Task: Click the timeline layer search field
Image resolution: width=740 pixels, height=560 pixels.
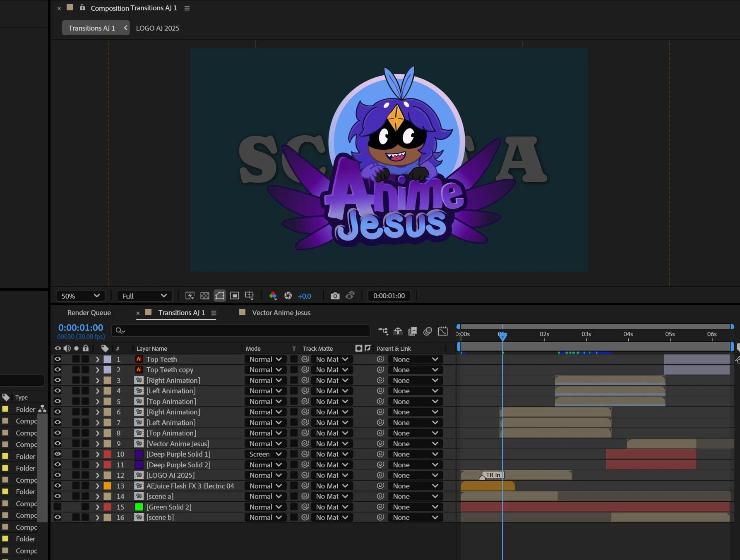Action: point(240,330)
